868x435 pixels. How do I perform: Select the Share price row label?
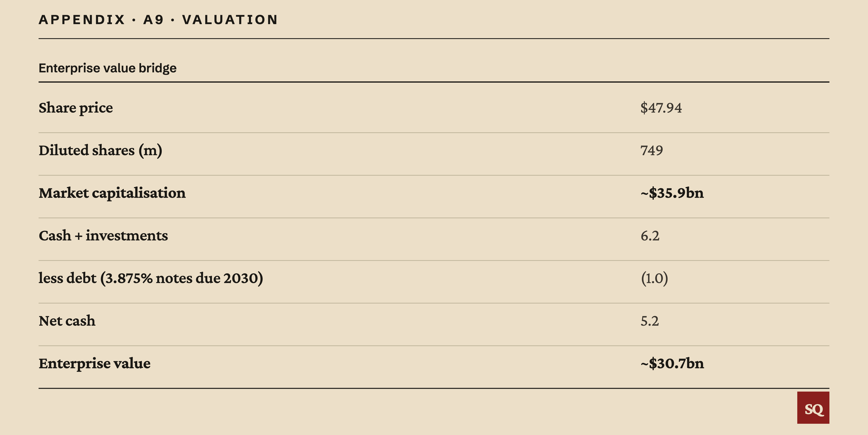pos(76,108)
